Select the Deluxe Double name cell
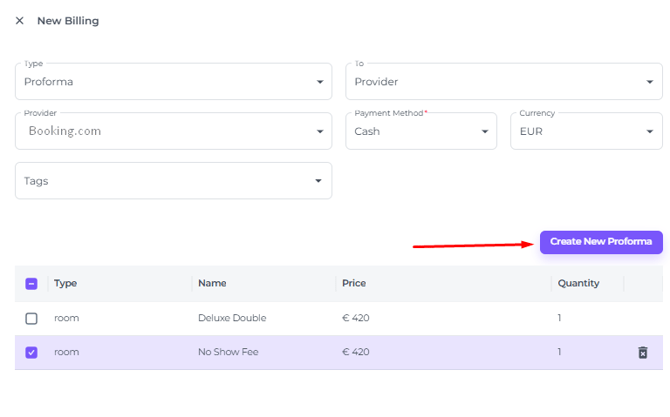Viewport: 670px width, 417px height. (x=232, y=318)
